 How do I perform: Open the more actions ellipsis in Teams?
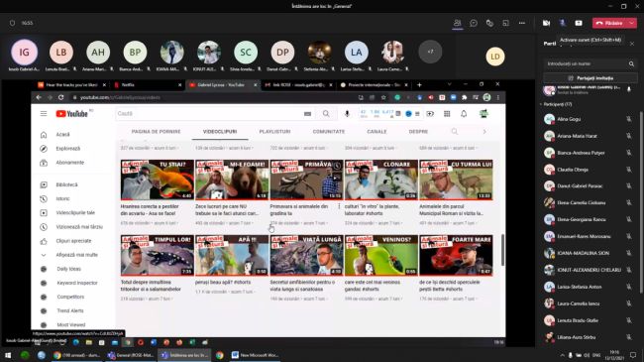[522, 23]
